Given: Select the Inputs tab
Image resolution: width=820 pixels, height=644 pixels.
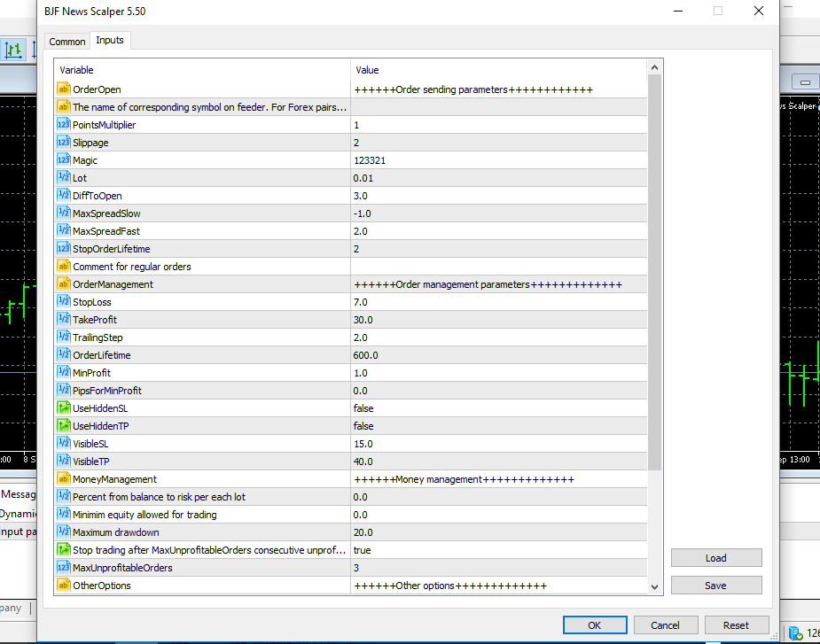Looking at the screenshot, I should (110, 40).
